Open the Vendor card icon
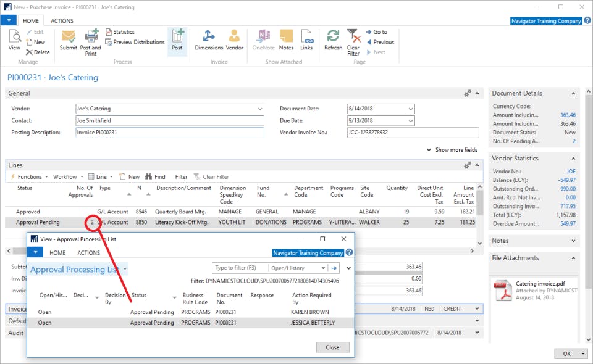This screenshot has height=364, width=593. [x=234, y=37]
